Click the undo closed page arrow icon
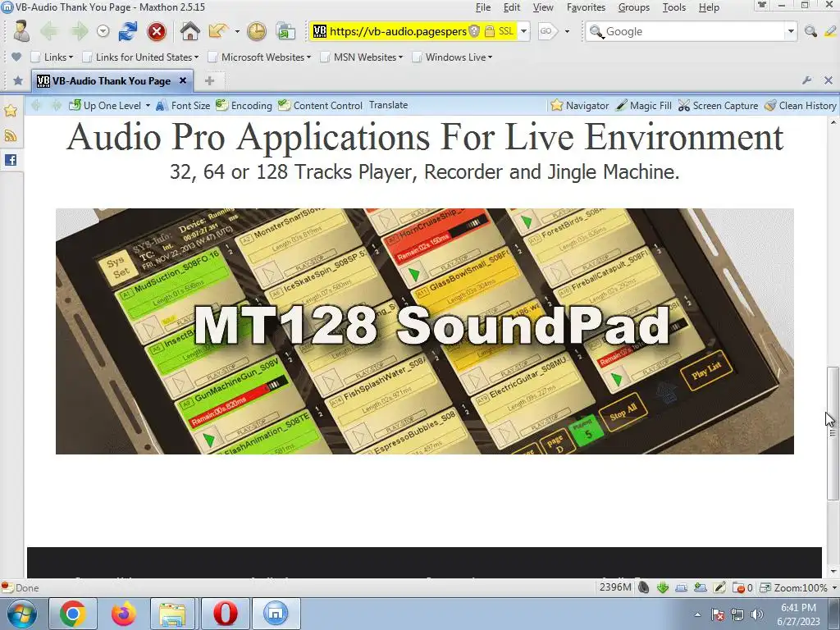The image size is (840, 630). click(x=218, y=31)
